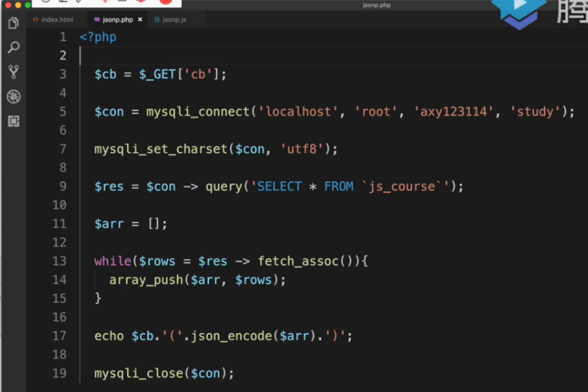Click the 'echo' keyword
Screen dimensions: 588x392
click(x=109, y=336)
